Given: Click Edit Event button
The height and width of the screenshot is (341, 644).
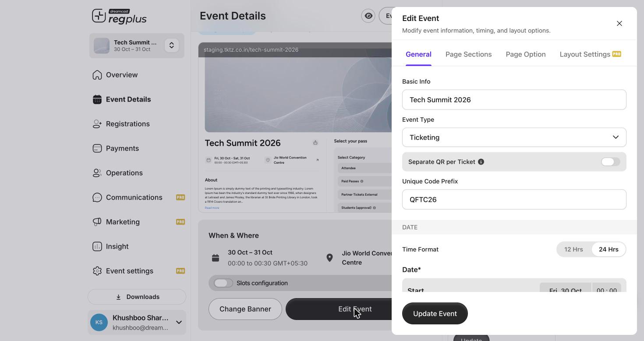Looking at the screenshot, I should point(339,309).
